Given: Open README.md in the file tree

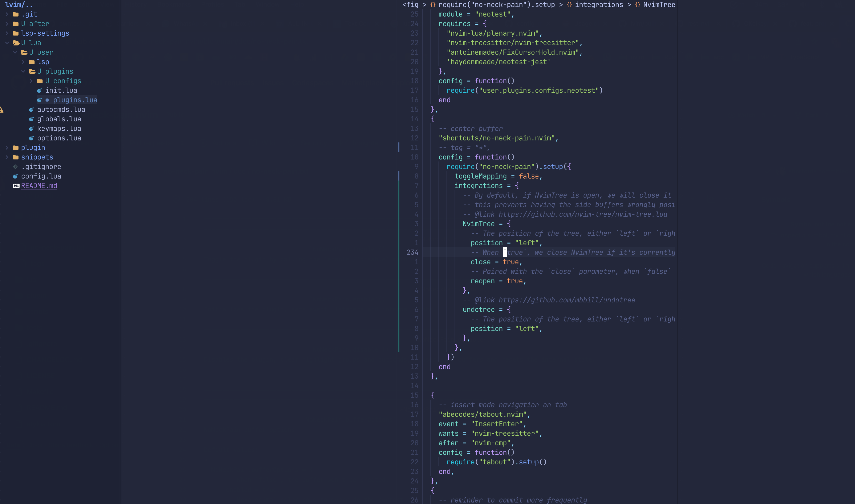Looking at the screenshot, I should pos(39,186).
